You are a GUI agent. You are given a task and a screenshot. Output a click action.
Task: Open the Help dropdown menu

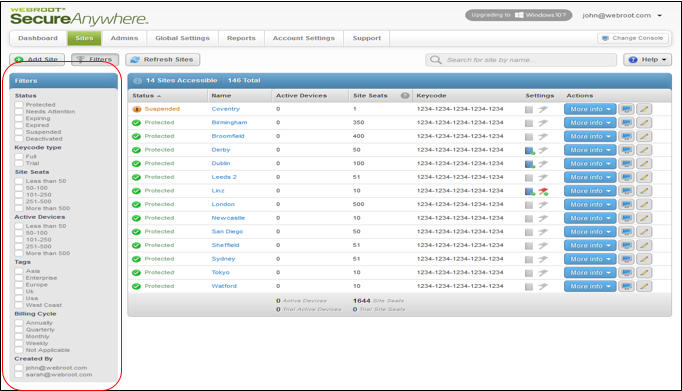coord(648,60)
